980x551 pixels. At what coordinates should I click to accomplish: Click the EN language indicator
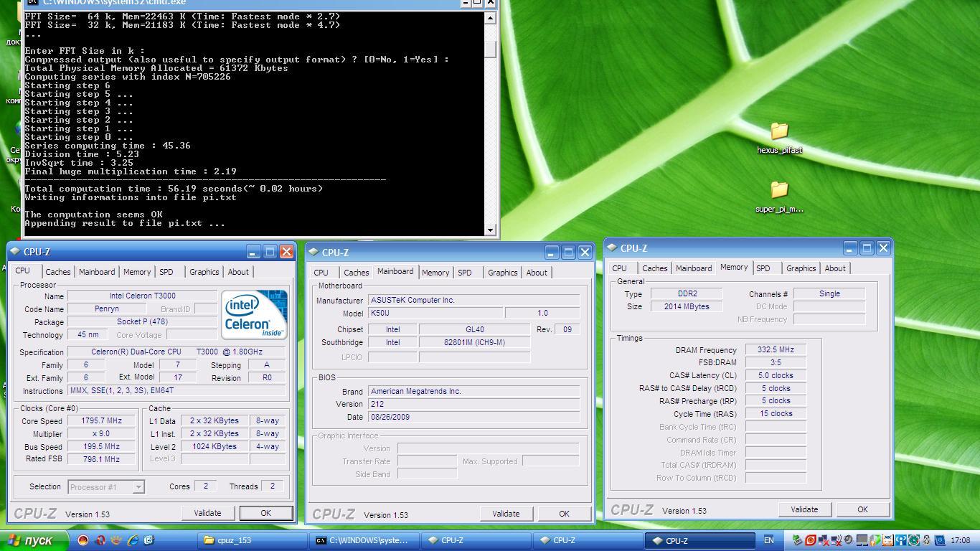pos(768,540)
